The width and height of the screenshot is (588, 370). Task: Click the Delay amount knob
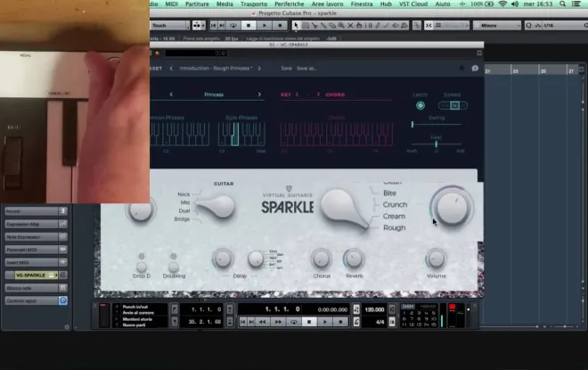223,259
